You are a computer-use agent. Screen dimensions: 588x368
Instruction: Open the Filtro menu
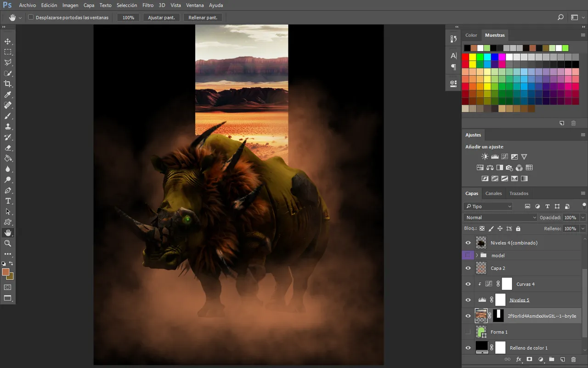[148, 6]
